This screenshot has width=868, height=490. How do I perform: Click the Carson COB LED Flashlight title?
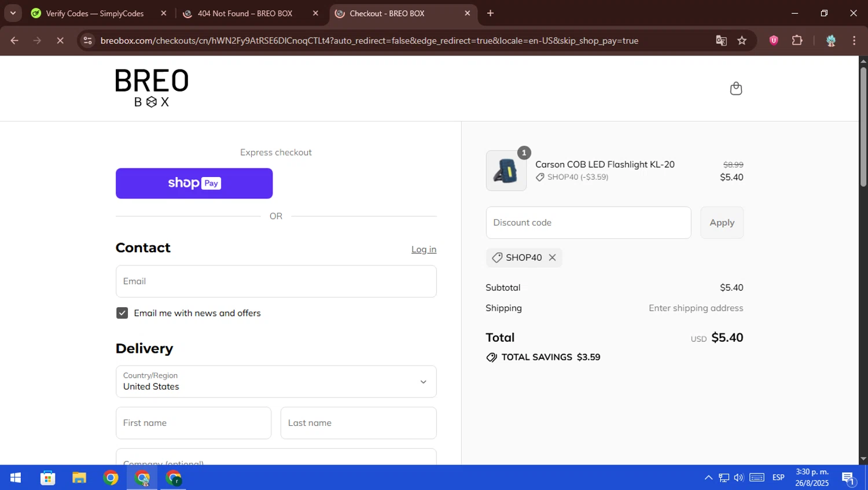605,164
